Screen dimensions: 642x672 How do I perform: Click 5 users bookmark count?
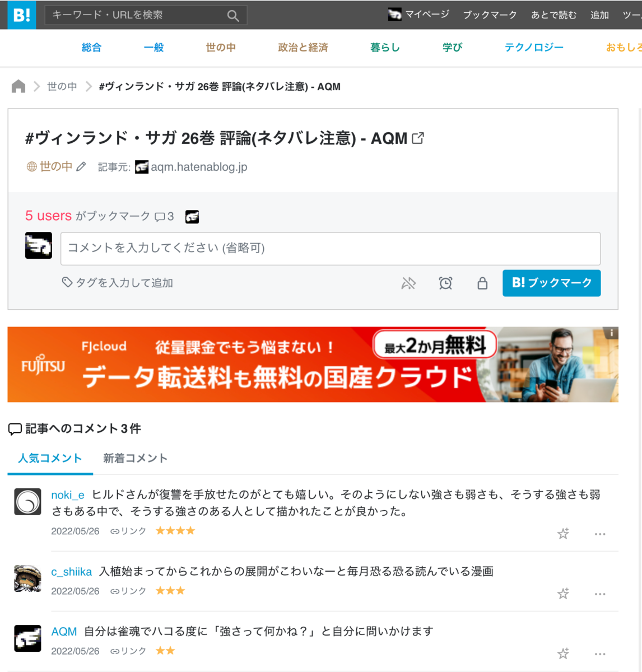(x=48, y=216)
